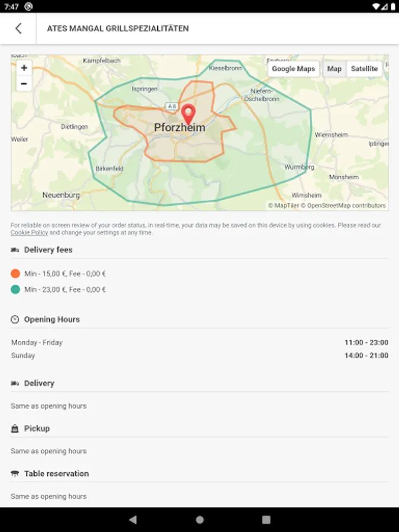Click the table icon beside Table reservation

pos(15,473)
